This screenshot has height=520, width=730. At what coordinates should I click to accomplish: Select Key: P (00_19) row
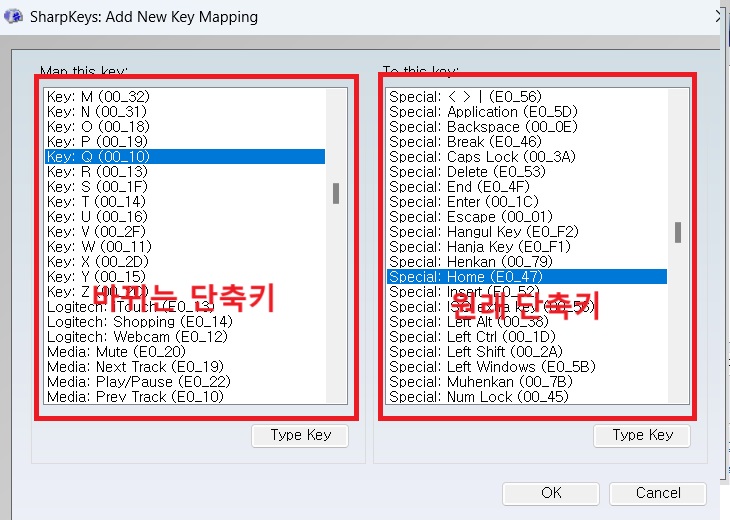185,141
